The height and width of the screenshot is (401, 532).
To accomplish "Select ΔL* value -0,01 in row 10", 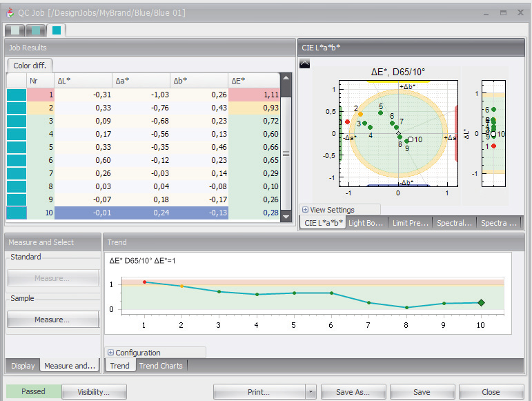I will pyautogui.click(x=83, y=213).
